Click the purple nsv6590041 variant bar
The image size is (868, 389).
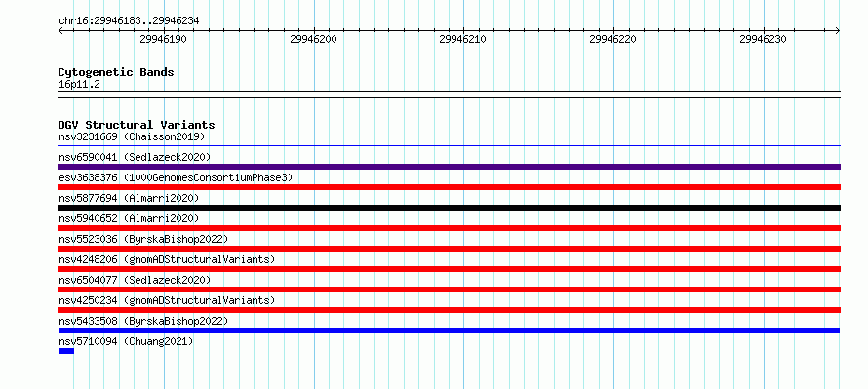450,167
